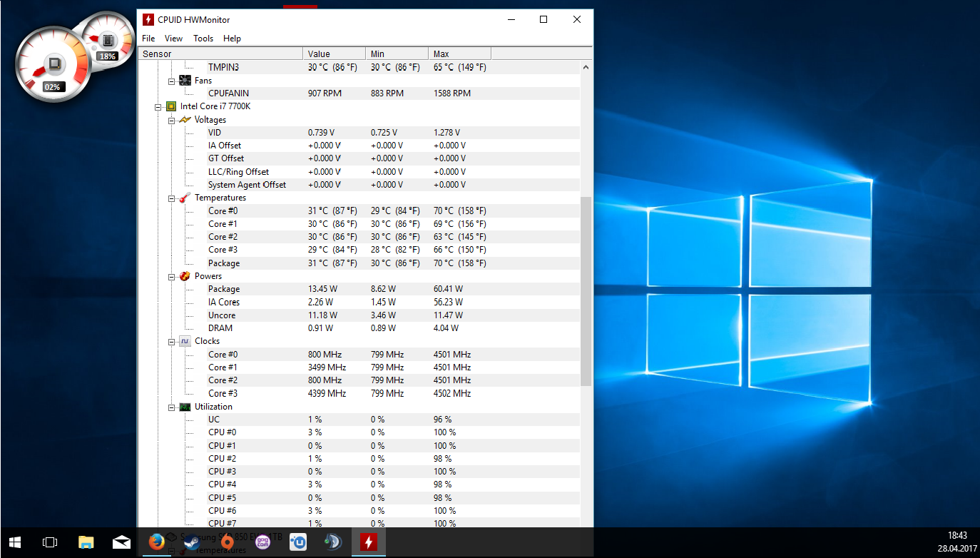The width and height of the screenshot is (980, 558).
Task: Open TeamSpeak from the taskbar
Action: point(333,542)
